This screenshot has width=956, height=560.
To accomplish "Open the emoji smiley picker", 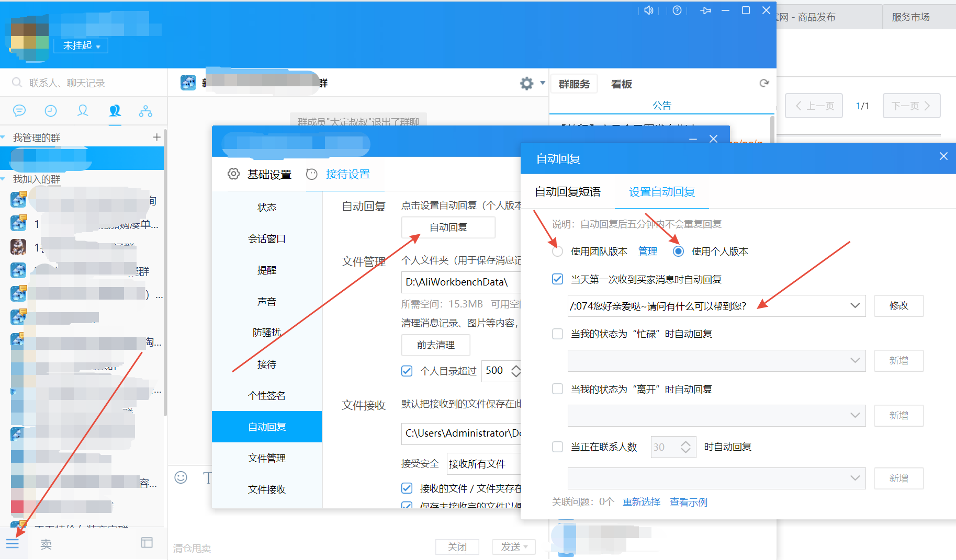I will click(181, 477).
